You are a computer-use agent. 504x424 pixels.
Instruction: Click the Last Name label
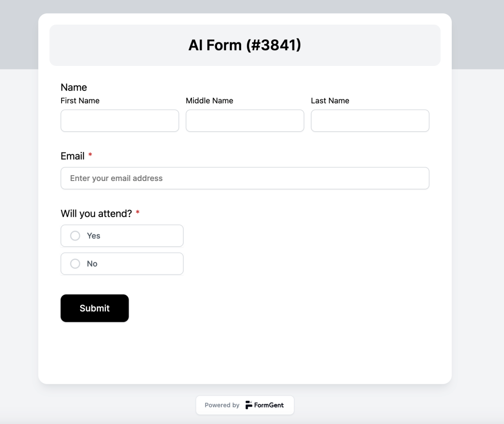coord(330,100)
